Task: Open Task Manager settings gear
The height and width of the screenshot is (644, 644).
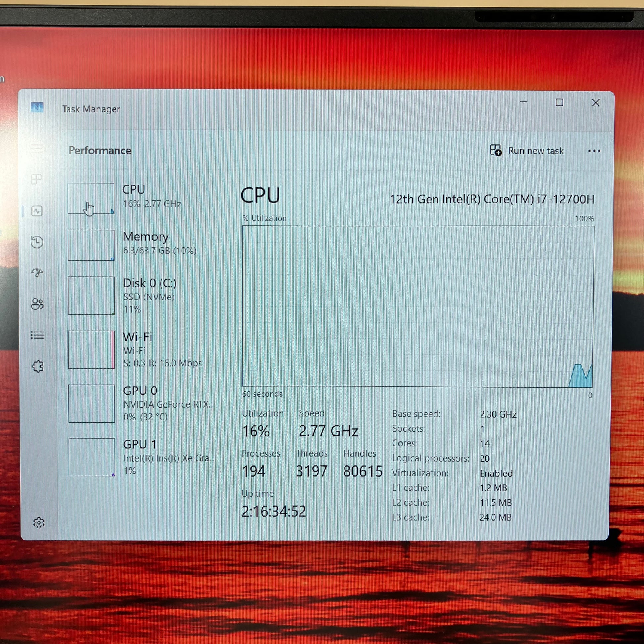Action: [39, 522]
